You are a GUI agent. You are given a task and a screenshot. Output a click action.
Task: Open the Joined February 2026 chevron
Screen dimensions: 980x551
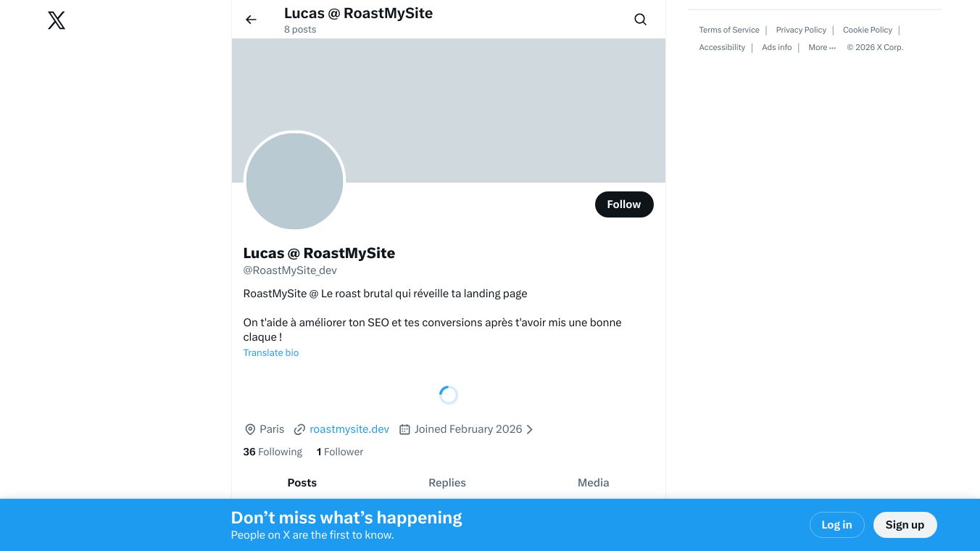[x=530, y=429]
